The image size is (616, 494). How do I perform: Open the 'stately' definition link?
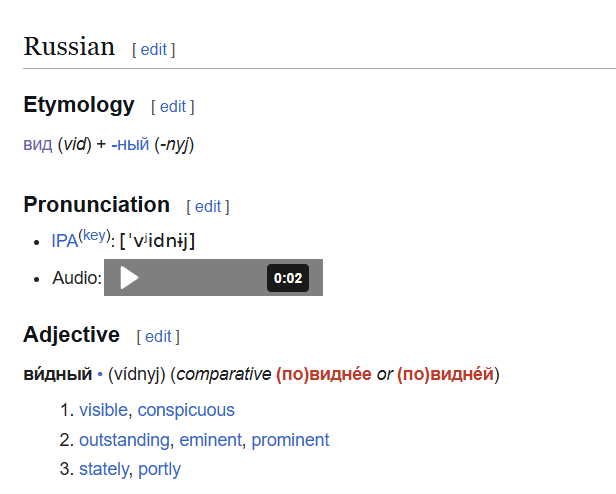pos(104,469)
